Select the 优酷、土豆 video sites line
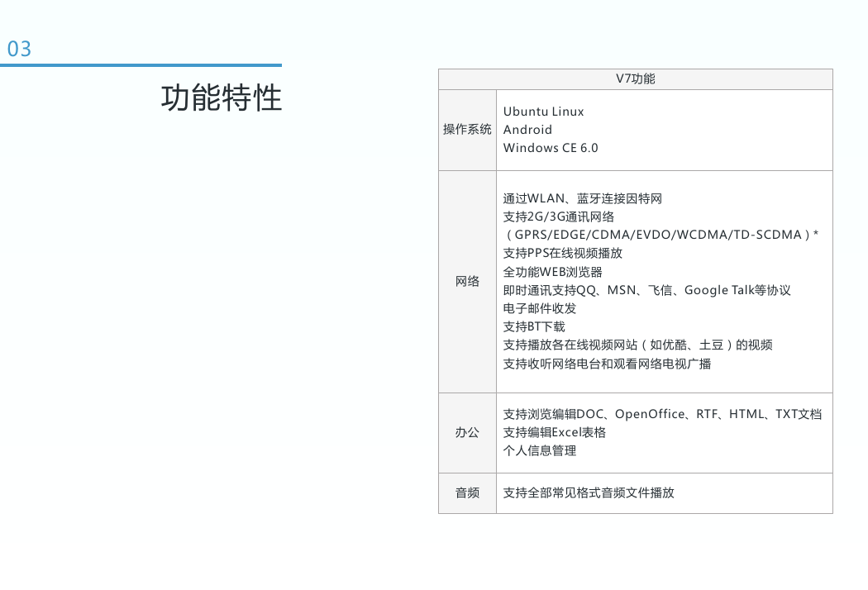Screen dimensions: 868x590 click(637, 345)
